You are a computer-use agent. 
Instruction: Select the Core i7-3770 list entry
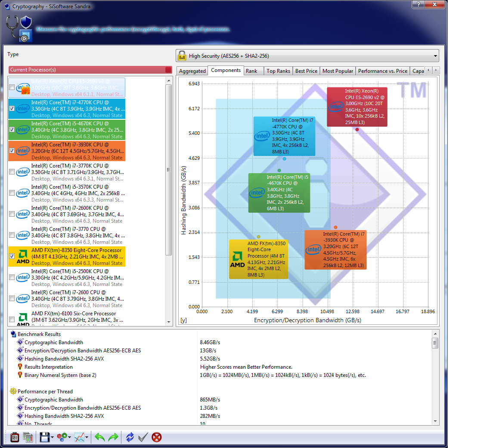point(67,235)
